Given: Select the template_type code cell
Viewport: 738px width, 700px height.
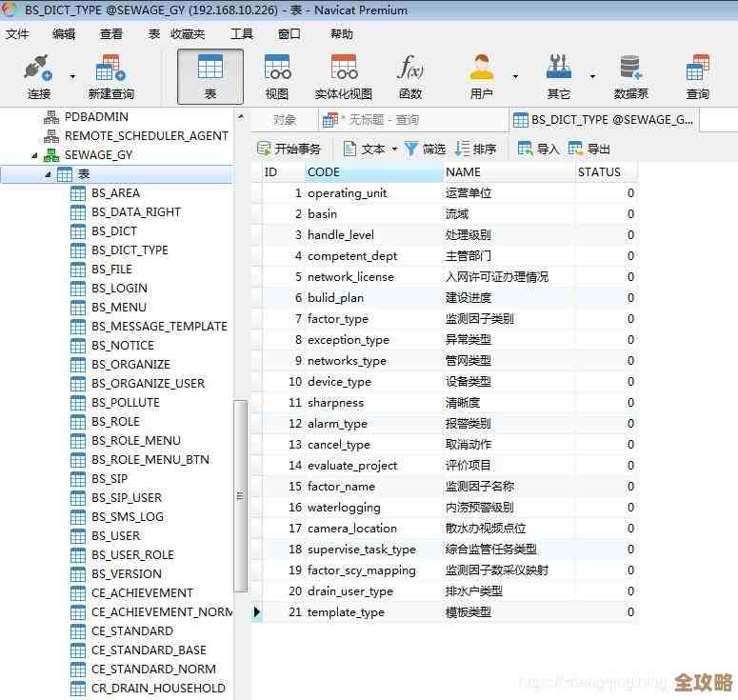Looking at the screenshot, I should coord(373,612).
